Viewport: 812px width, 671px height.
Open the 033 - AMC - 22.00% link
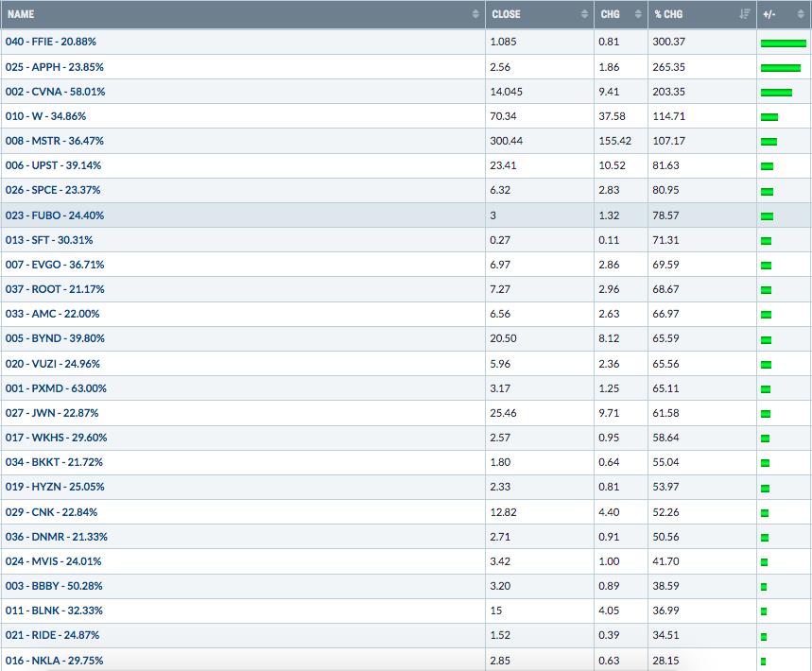52,314
